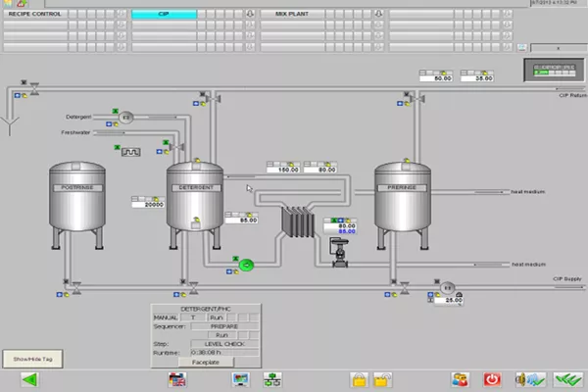Click the green back arrow button
This screenshot has height=392, width=588.
pos(30,379)
